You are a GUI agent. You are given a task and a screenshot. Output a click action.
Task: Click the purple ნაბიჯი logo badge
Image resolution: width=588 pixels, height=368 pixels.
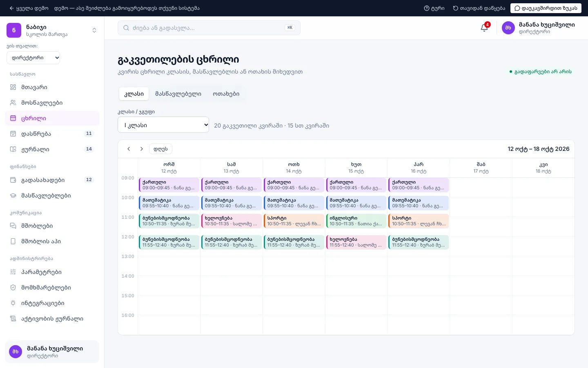pos(14,30)
